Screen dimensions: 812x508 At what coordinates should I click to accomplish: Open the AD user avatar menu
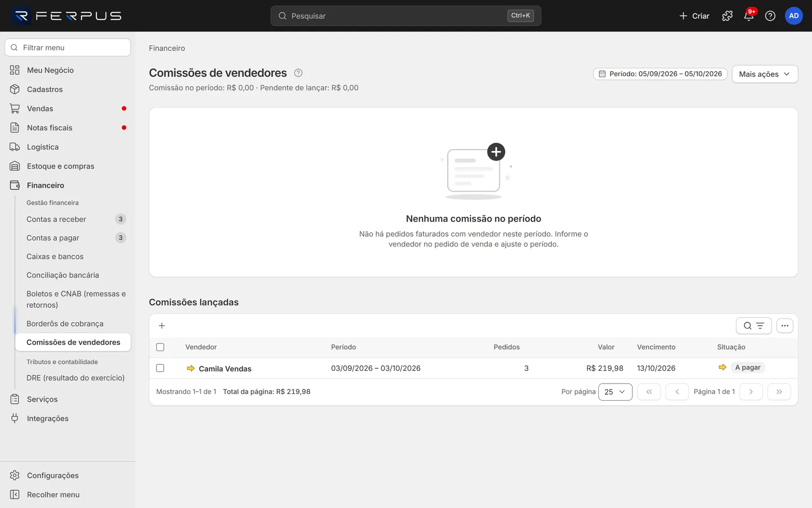point(794,16)
